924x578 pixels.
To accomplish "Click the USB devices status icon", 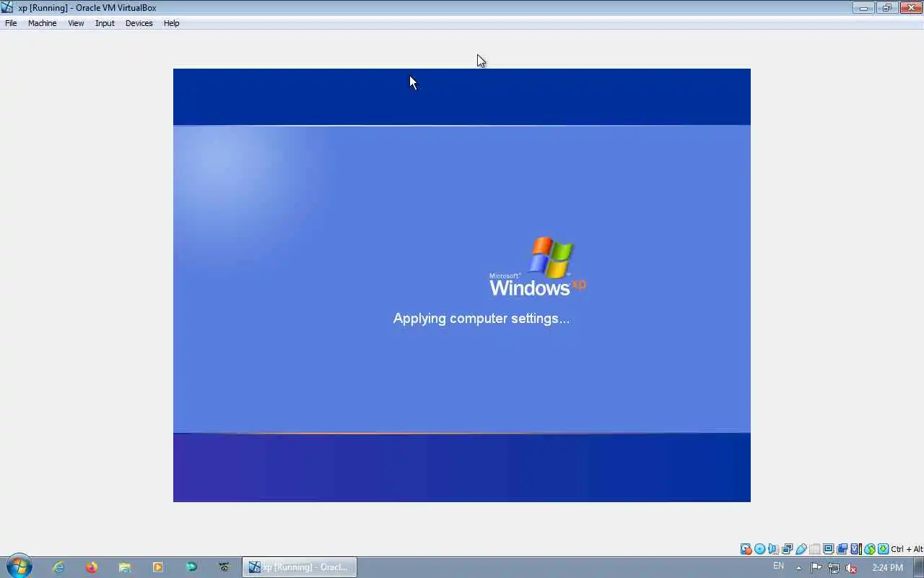I will tap(801, 549).
